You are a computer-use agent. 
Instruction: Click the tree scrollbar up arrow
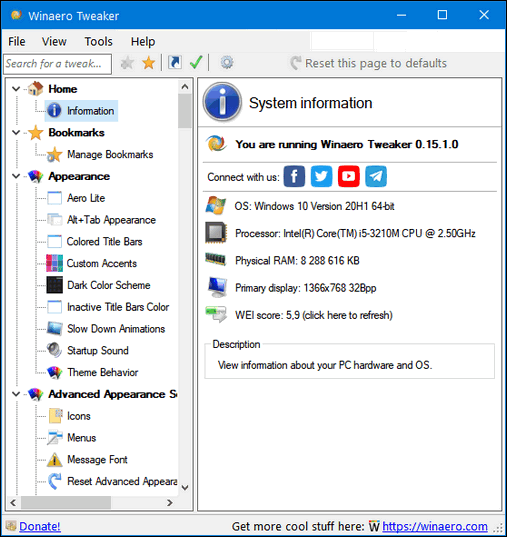pyautogui.click(x=185, y=86)
